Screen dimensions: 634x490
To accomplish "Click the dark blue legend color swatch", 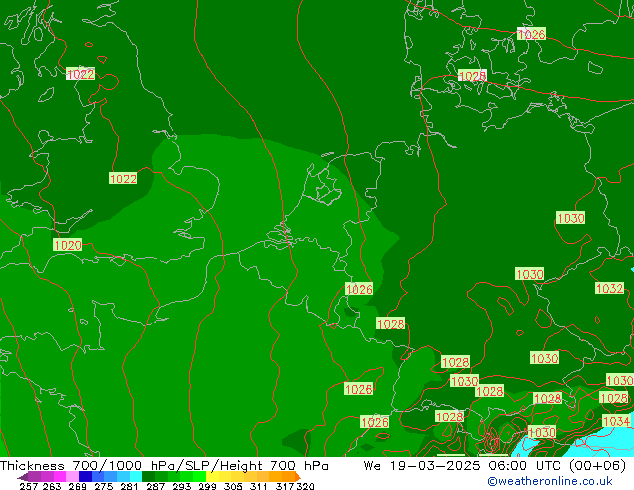I will coord(85,477).
